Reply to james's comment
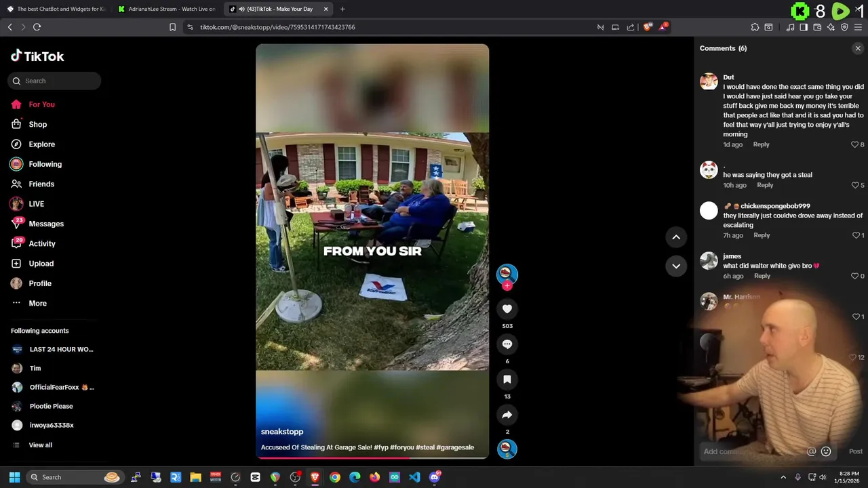 [x=762, y=276]
